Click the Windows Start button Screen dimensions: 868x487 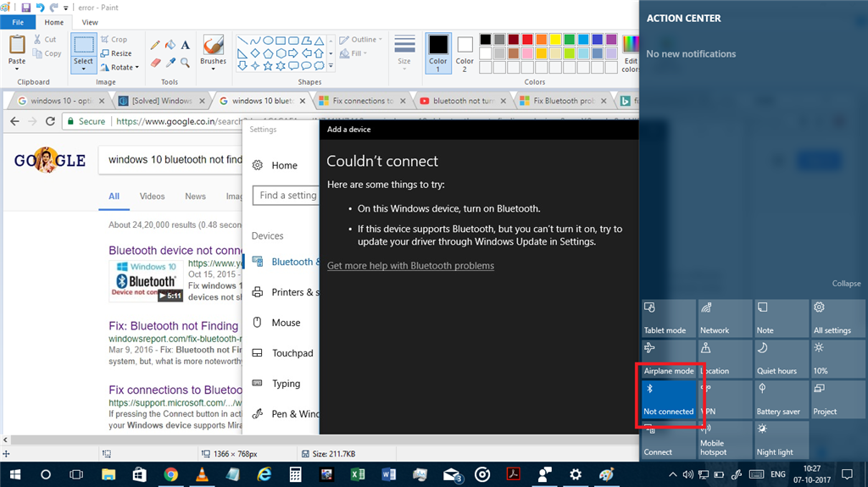coord(15,474)
